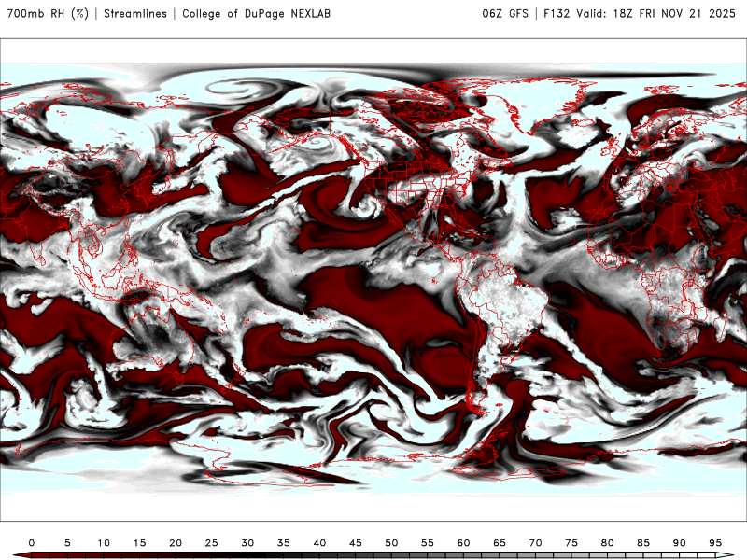Click the colorbar label "85"
Image resolution: width=747 pixels, height=560 pixels.
click(x=643, y=543)
